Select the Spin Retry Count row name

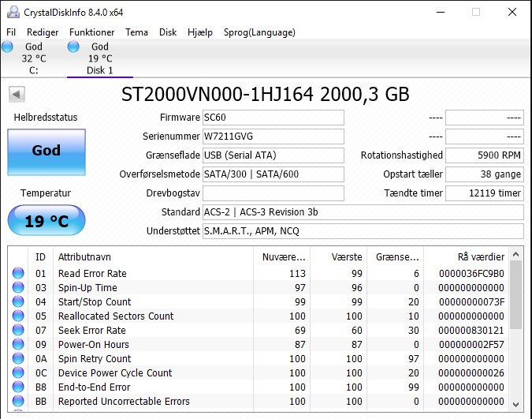point(95,358)
